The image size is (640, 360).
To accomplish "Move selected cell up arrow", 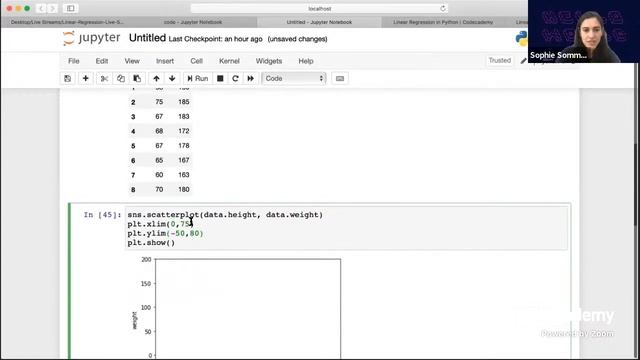I will pos(156,78).
